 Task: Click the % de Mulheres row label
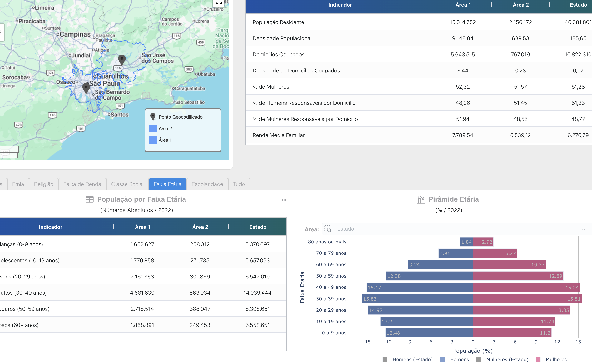(x=271, y=87)
